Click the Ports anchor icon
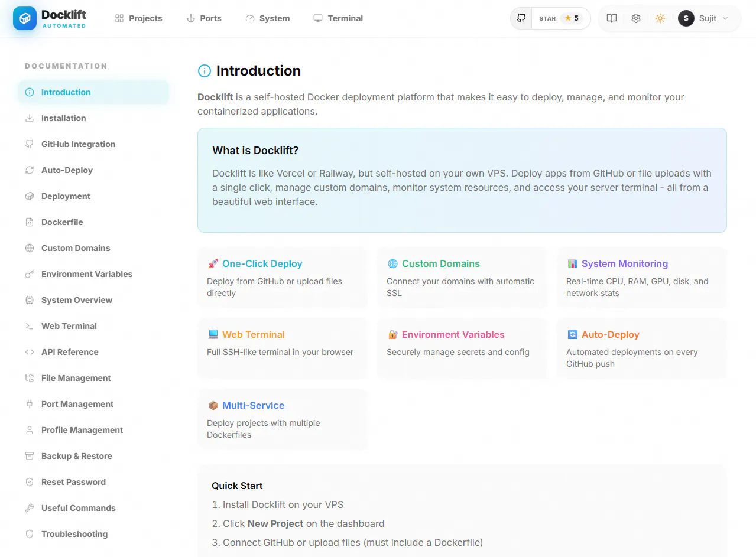 (190, 18)
